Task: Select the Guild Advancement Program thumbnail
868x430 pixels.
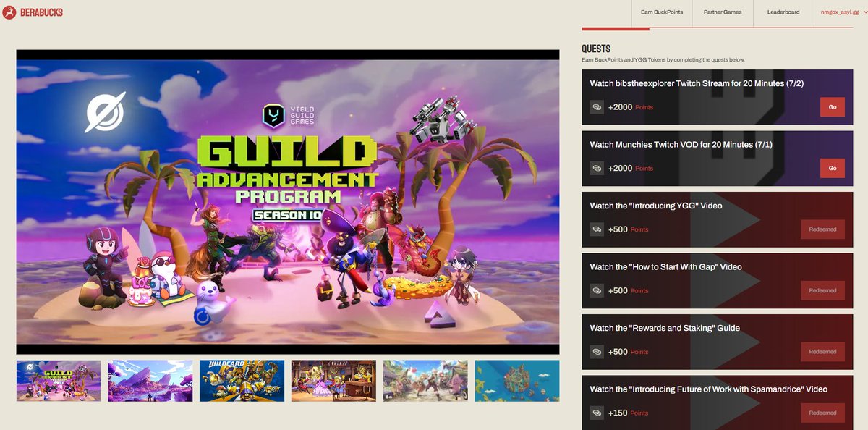Action: (59, 381)
